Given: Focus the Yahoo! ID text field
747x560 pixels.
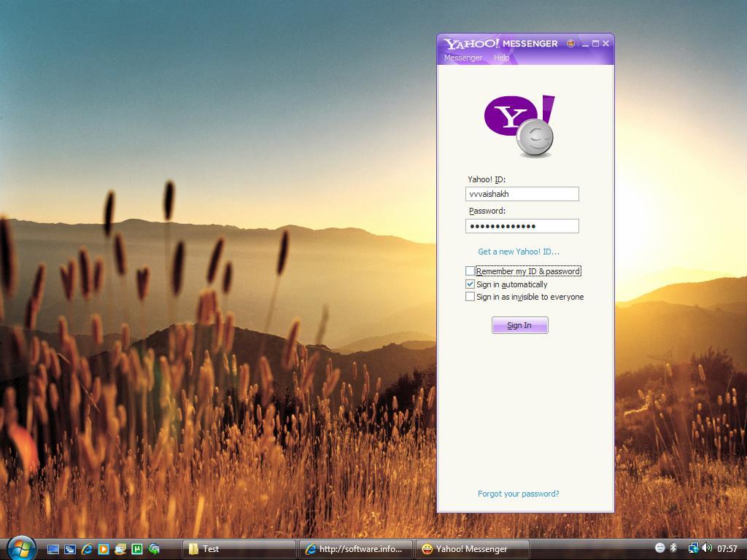Looking at the screenshot, I should pos(522,194).
